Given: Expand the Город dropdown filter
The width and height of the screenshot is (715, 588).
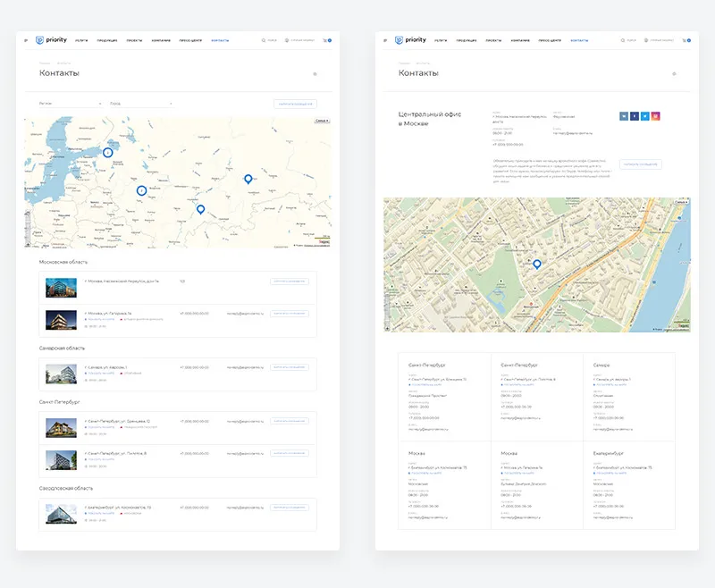Looking at the screenshot, I should click(140, 104).
